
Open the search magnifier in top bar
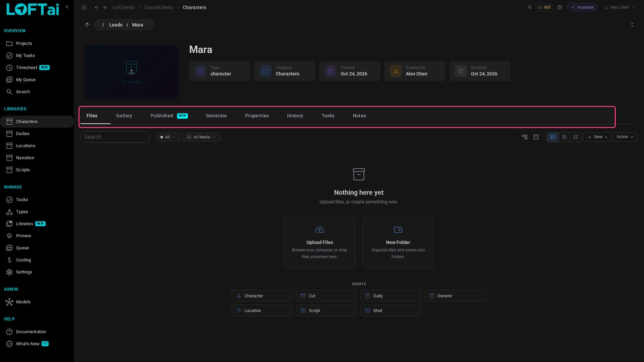coord(530,8)
